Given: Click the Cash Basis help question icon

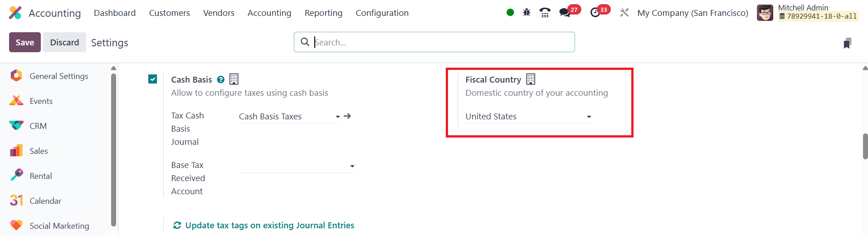Looking at the screenshot, I should click(x=221, y=79).
